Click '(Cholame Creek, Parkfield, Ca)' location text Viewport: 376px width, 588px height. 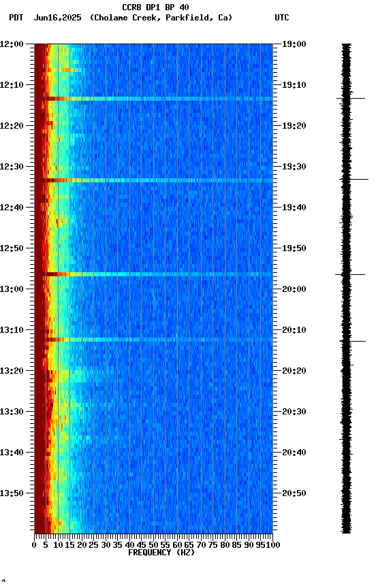(161, 18)
